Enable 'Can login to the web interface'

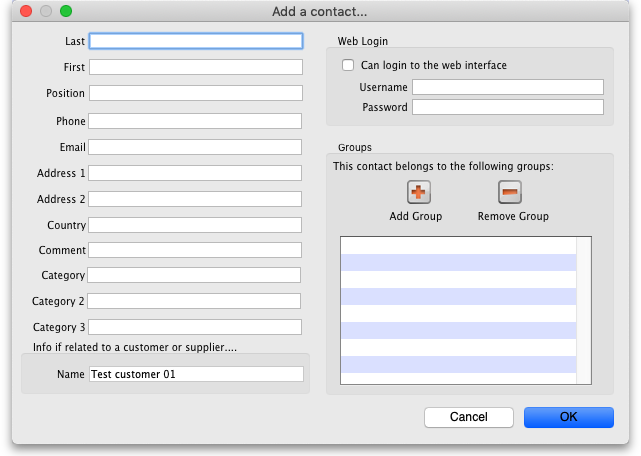point(348,66)
